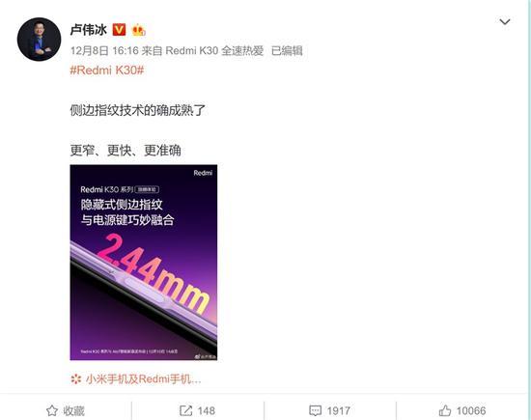This screenshot has width=531, height=420.
Task: Click the repost share icon
Action: click(185, 410)
